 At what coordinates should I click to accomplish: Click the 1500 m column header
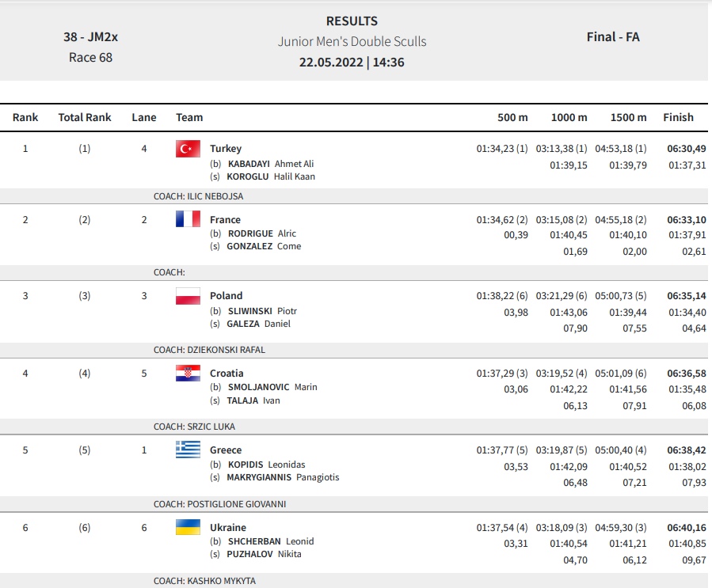pyautogui.click(x=629, y=117)
